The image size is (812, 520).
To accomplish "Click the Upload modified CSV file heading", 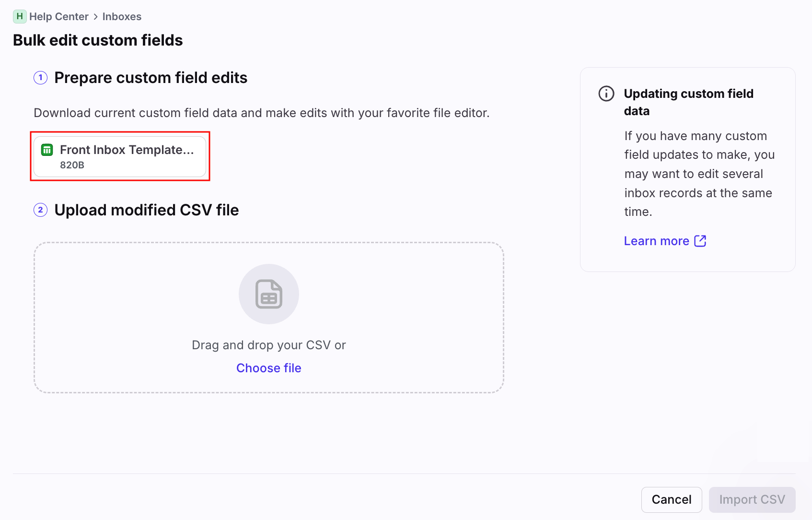I will (x=146, y=210).
